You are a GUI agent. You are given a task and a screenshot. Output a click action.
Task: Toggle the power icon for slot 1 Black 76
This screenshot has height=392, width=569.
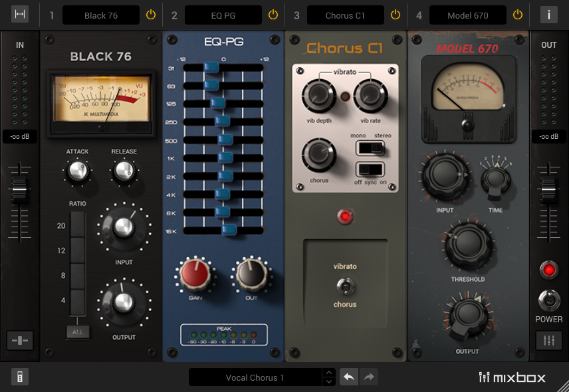[151, 15]
